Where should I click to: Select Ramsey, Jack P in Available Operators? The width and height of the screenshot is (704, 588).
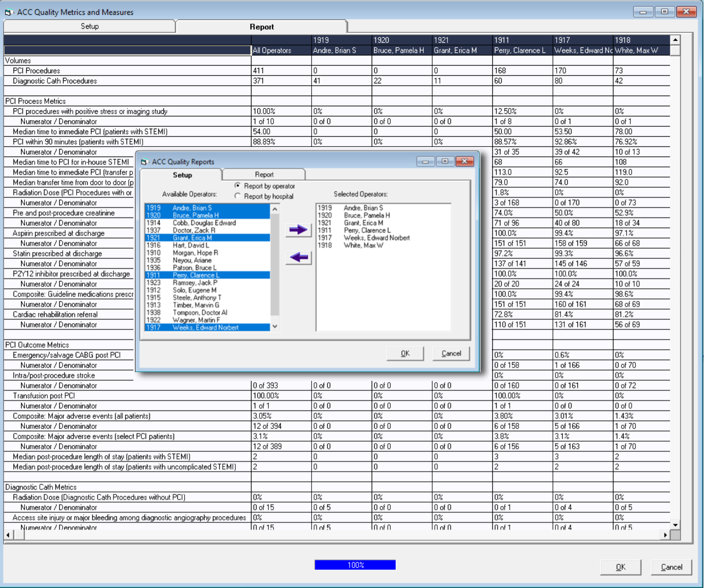(x=207, y=283)
